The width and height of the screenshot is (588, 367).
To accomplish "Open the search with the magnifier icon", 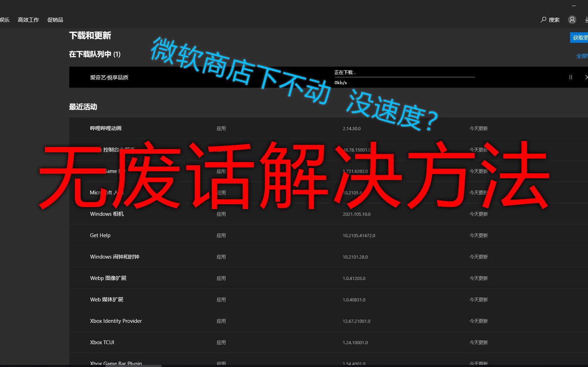I will coord(549,20).
